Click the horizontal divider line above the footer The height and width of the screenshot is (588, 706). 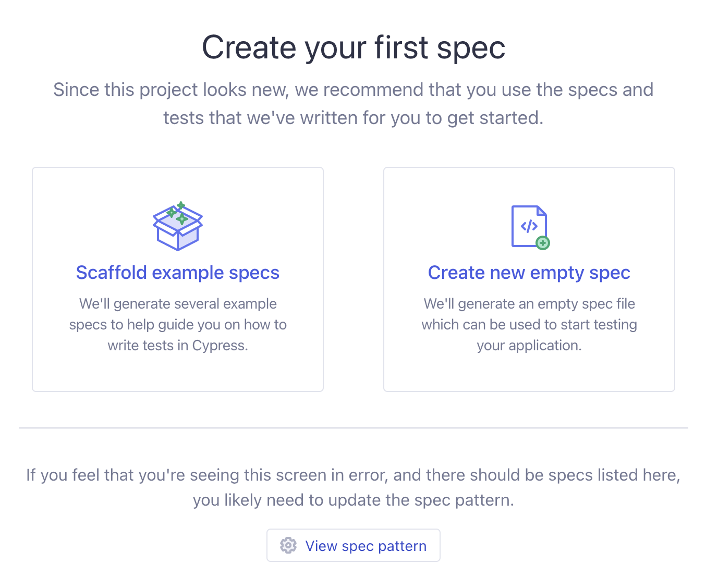353,427
